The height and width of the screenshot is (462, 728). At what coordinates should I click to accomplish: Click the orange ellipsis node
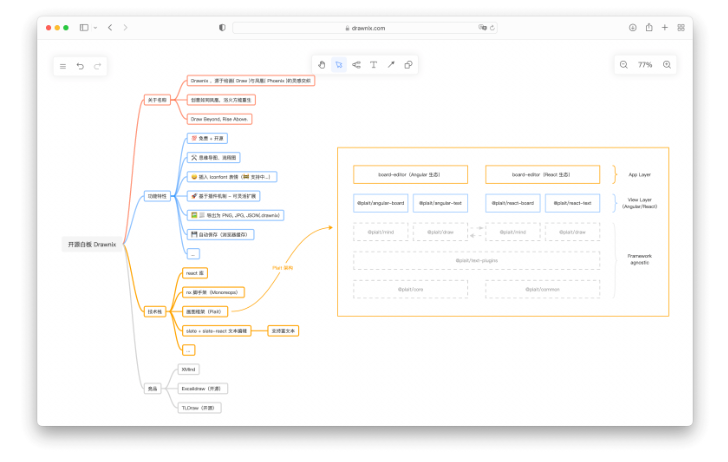(188, 350)
